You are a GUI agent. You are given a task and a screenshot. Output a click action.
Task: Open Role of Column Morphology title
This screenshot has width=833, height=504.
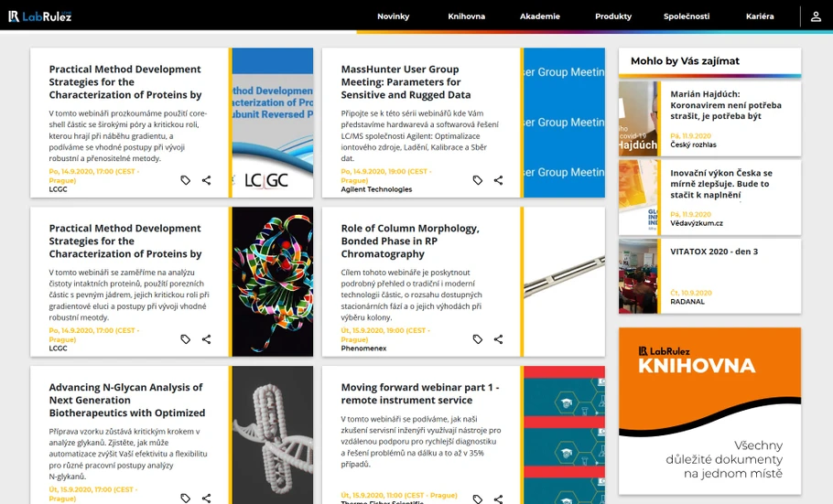(410, 241)
